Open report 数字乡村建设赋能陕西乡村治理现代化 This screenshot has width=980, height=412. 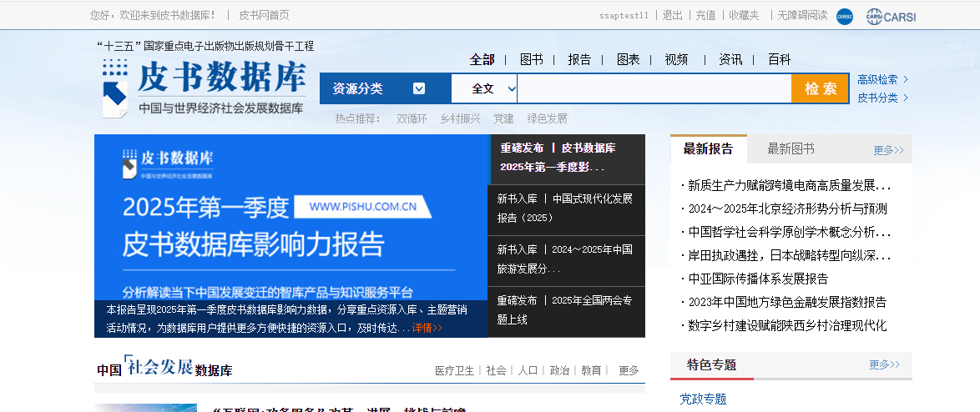tap(787, 325)
